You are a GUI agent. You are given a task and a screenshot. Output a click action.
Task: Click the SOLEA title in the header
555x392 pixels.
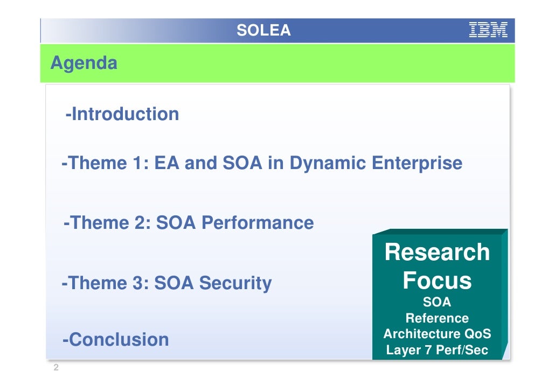pyautogui.click(x=263, y=31)
